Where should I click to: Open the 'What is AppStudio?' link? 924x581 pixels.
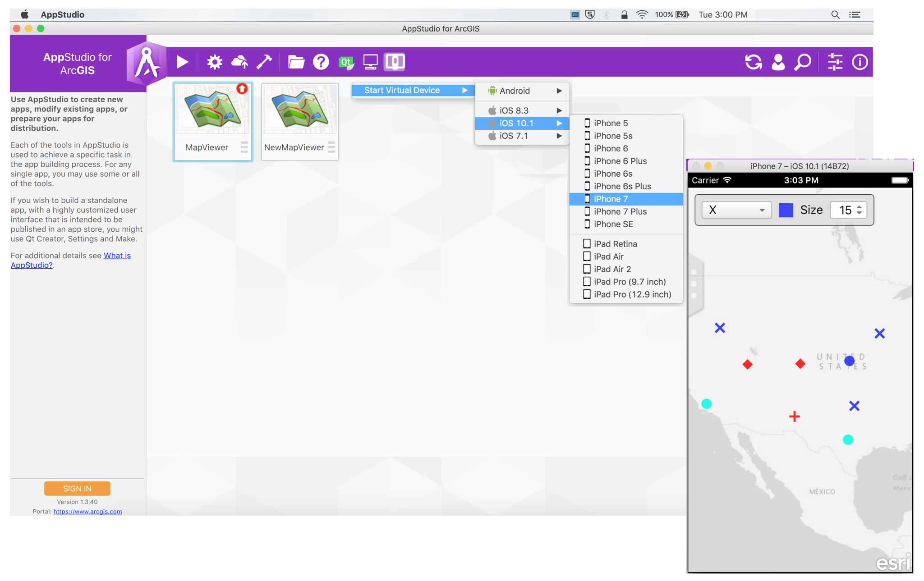click(117, 256)
